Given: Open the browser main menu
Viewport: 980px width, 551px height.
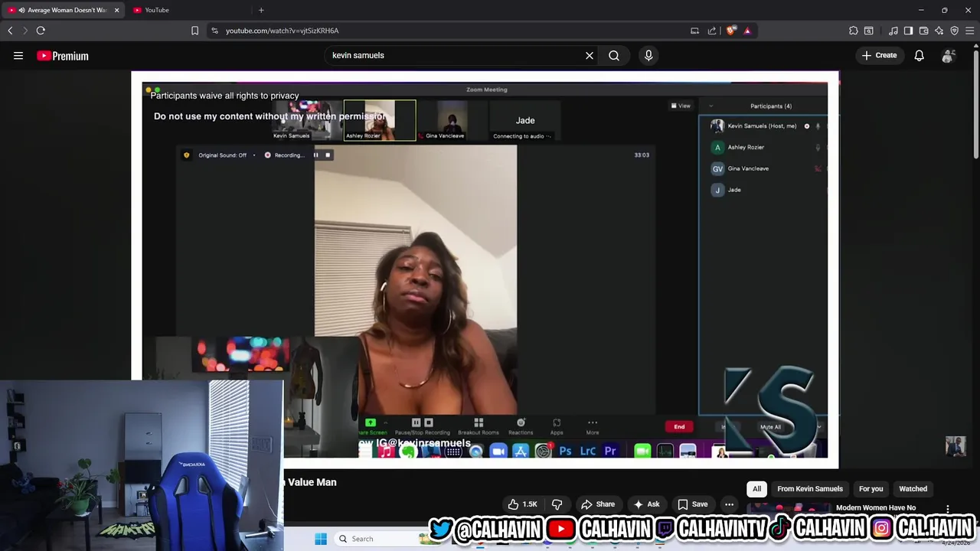Looking at the screenshot, I should click(969, 31).
